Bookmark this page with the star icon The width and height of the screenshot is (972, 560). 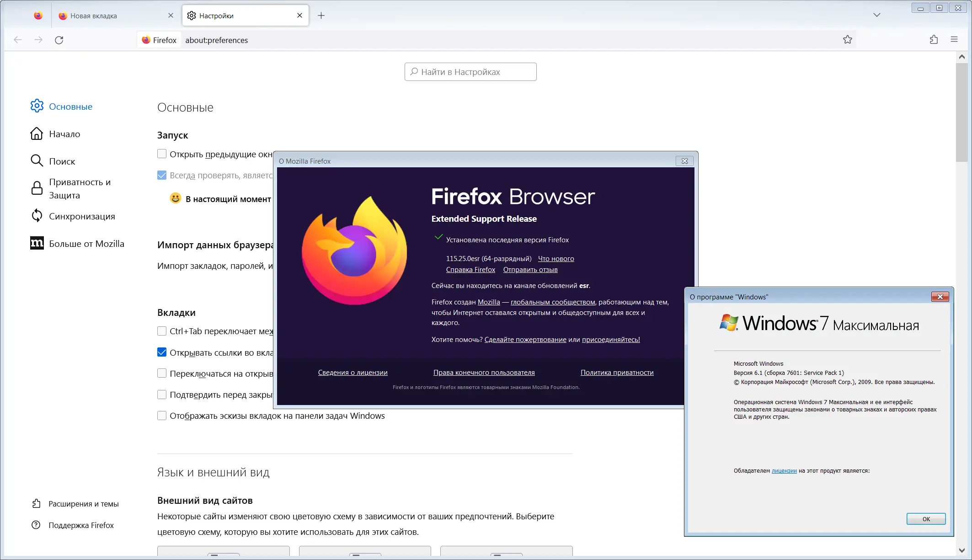[847, 40]
